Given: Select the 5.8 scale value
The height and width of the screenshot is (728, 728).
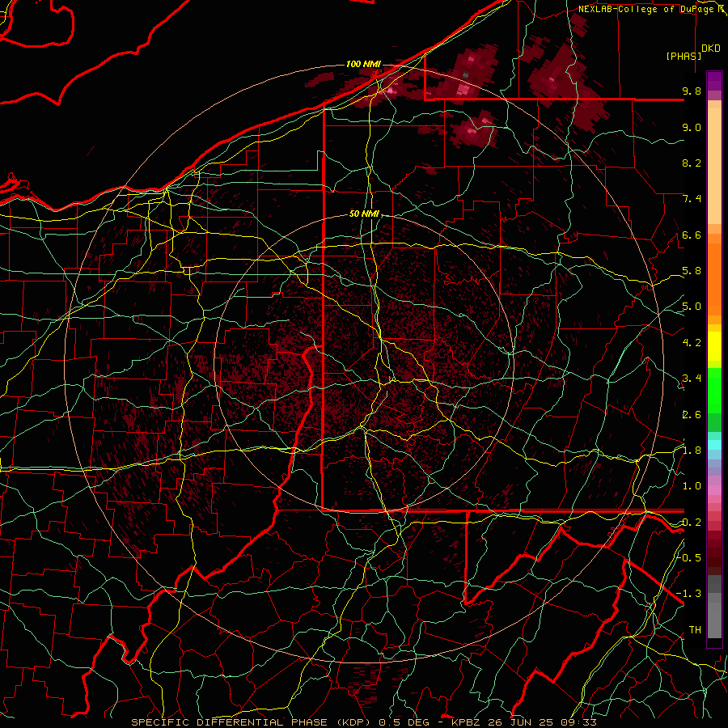Looking at the screenshot, I should pos(692,271).
